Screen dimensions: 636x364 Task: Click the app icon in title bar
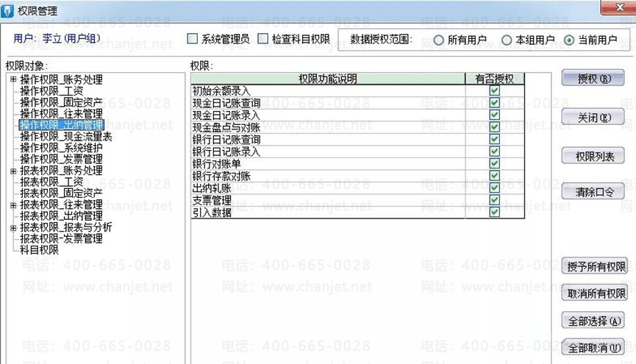7,10
